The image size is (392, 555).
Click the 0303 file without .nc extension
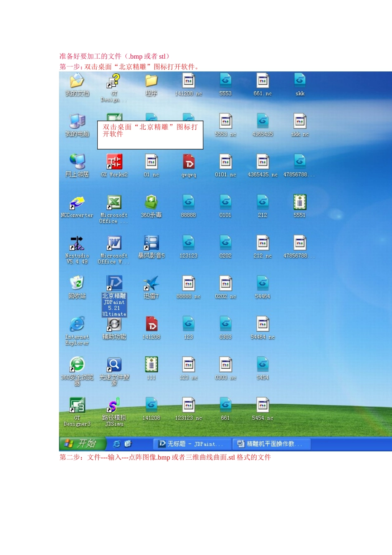(225, 328)
